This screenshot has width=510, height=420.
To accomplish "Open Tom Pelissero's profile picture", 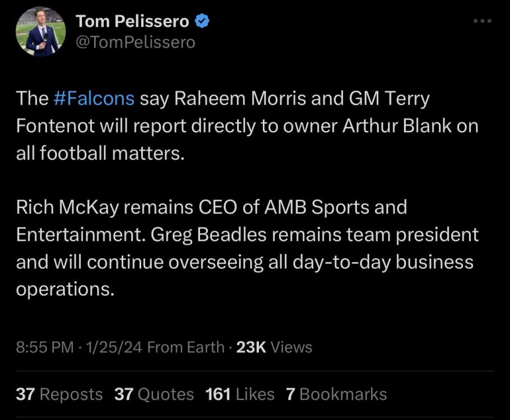I will click(41, 32).
